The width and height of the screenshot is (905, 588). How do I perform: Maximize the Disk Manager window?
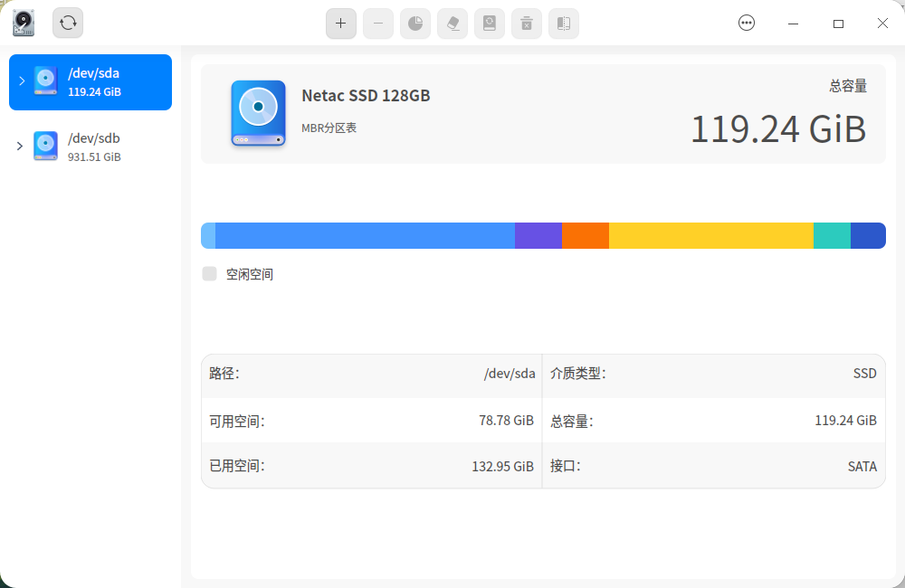coord(838,24)
